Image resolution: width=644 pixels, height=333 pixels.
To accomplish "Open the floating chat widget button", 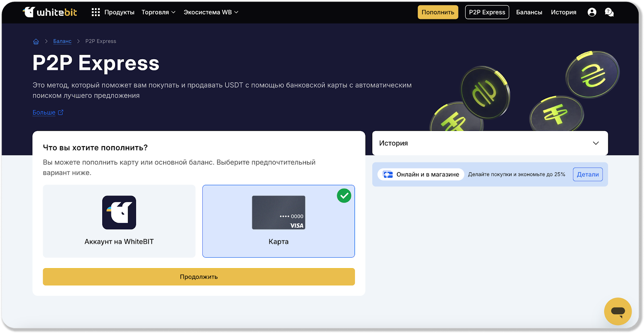I will point(617,311).
